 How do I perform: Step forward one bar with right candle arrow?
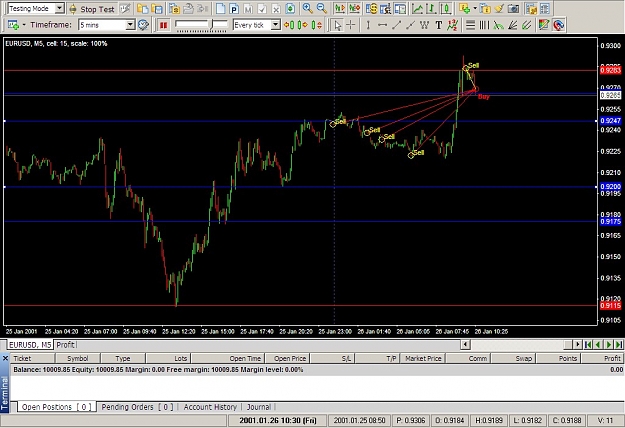click(x=303, y=25)
